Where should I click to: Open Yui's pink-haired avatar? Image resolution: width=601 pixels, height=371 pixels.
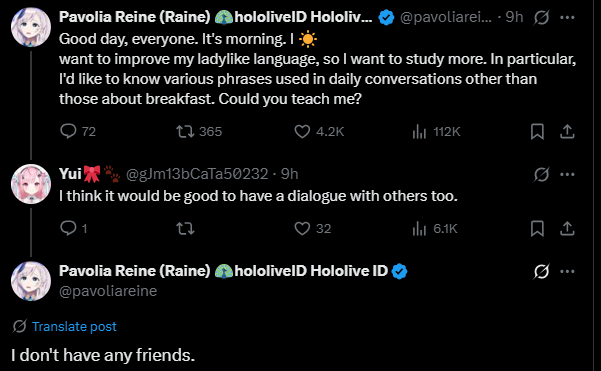31,184
